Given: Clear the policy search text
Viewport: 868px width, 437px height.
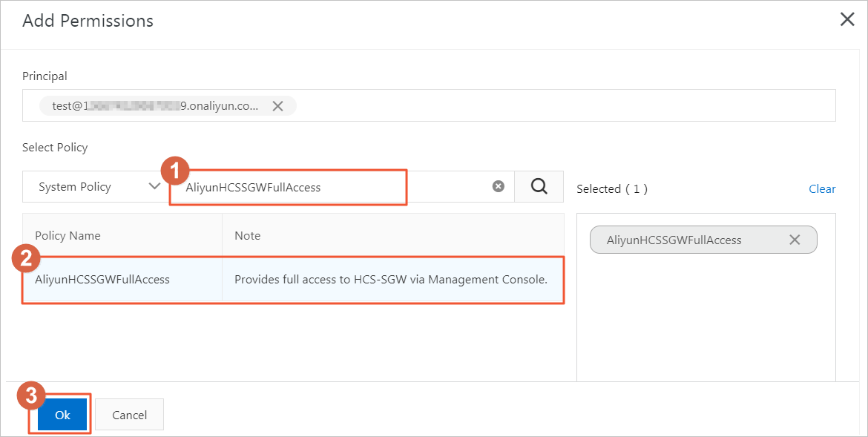Looking at the screenshot, I should pyautogui.click(x=499, y=187).
